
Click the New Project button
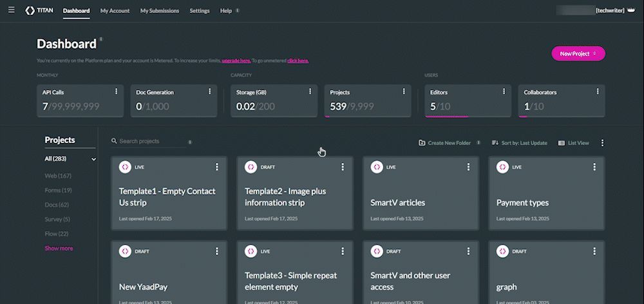pyautogui.click(x=578, y=54)
